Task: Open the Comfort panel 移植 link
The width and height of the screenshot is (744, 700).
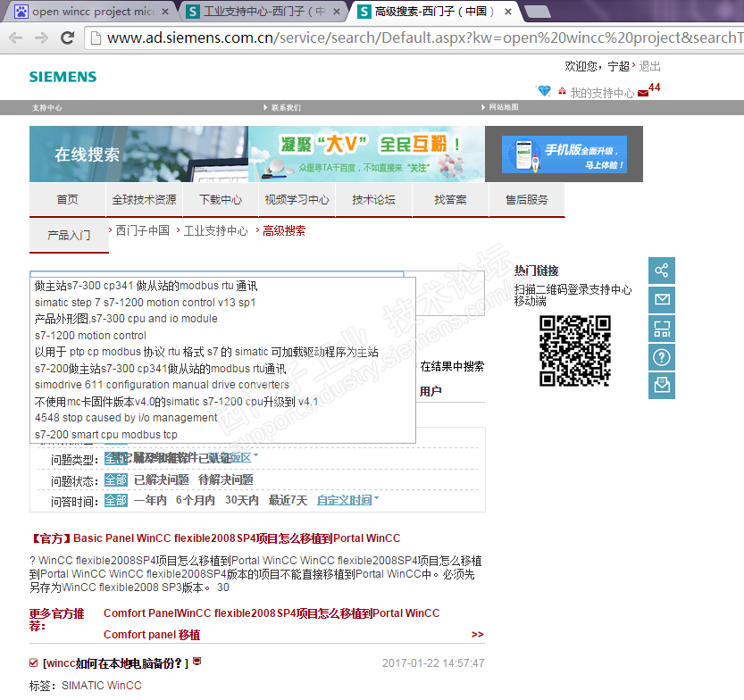Action: point(152,635)
